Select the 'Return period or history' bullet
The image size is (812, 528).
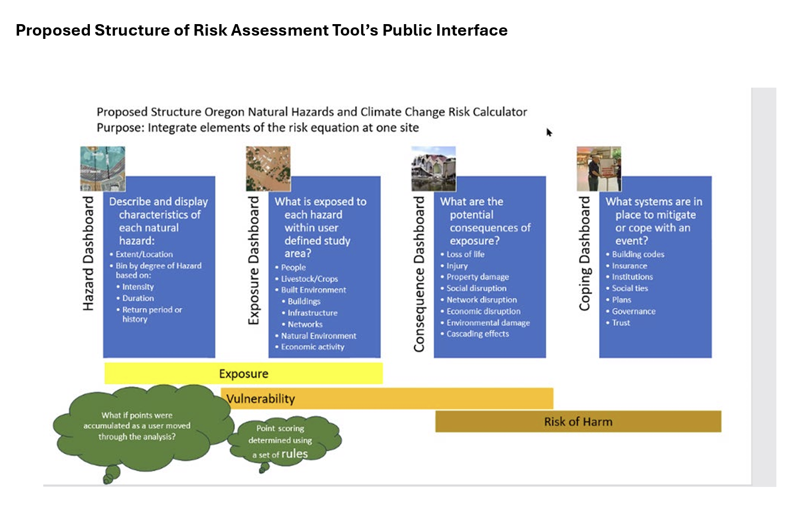pos(151,314)
